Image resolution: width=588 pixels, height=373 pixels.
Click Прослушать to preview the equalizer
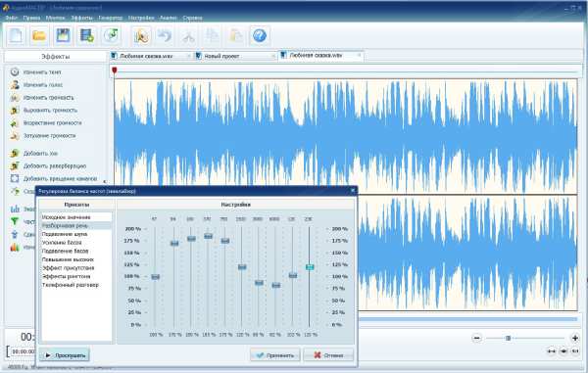(65, 355)
